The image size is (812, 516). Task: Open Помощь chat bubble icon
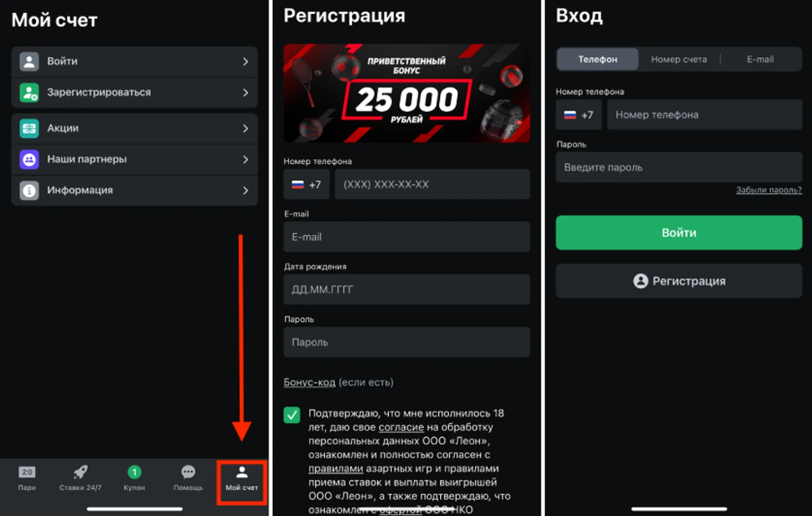188,472
